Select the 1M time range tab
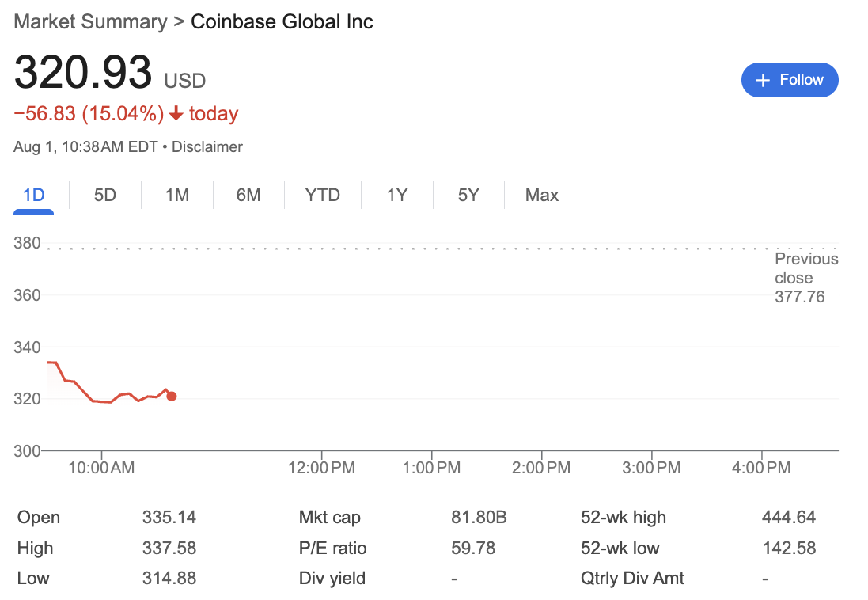Viewport: 868px width, 600px height. (176, 195)
